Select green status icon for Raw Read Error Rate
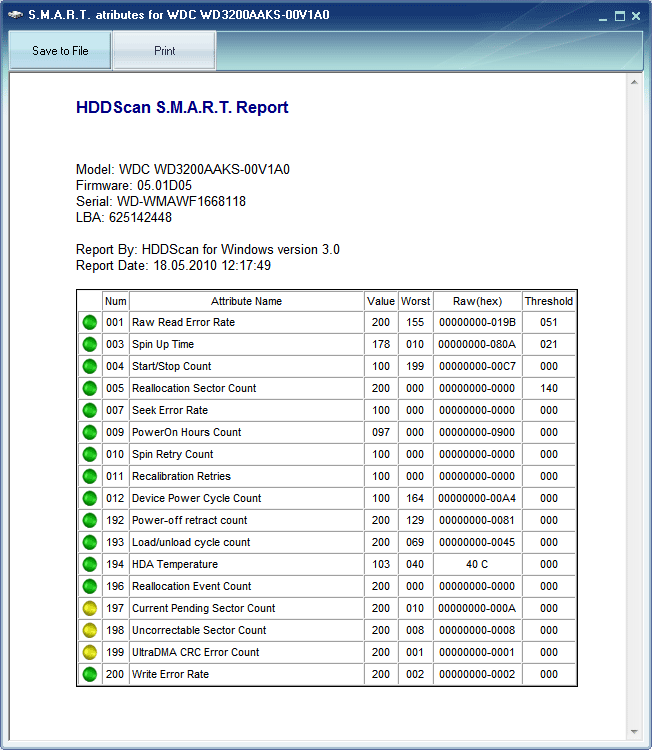The width and height of the screenshot is (652, 750). point(89,322)
